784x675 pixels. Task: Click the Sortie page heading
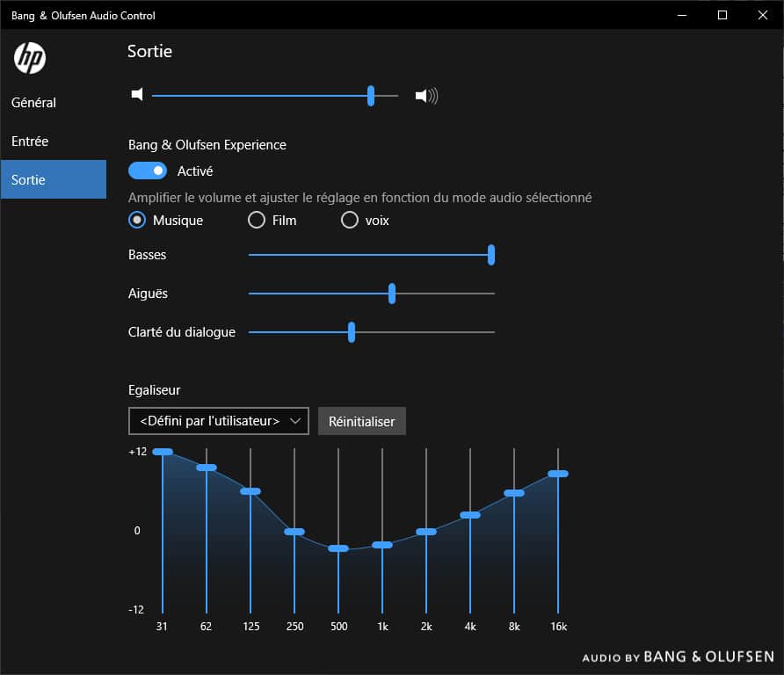[150, 52]
